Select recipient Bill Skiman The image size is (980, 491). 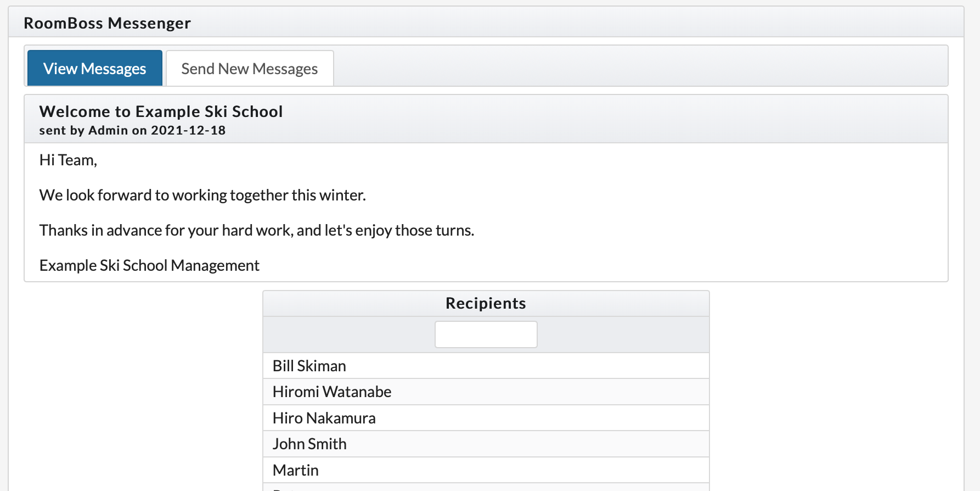click(x=309, y=366)
